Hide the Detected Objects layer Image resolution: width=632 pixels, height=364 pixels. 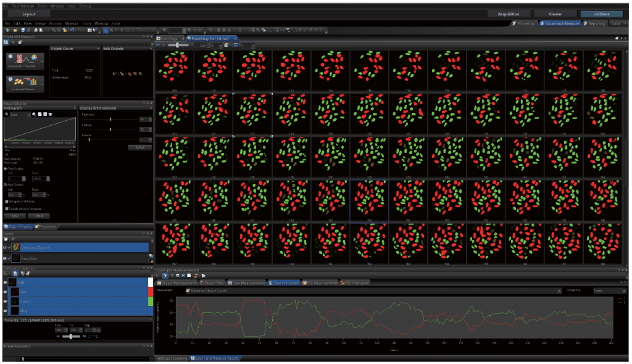pyautogui.click(x=6, y=247)
